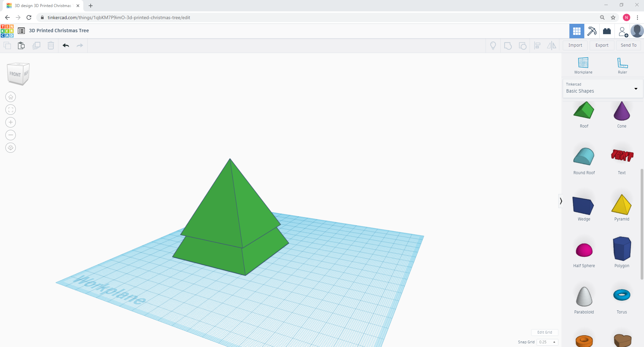This screenshot has height=347, width=644.
Task: Close the 3D design browser tab
Action: pos(78,6)
